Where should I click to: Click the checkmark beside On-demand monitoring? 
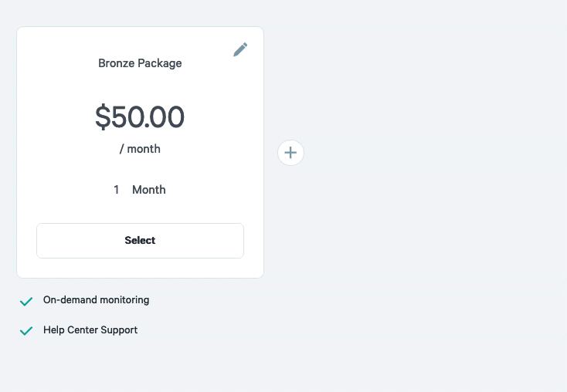[x=26, y=301]
